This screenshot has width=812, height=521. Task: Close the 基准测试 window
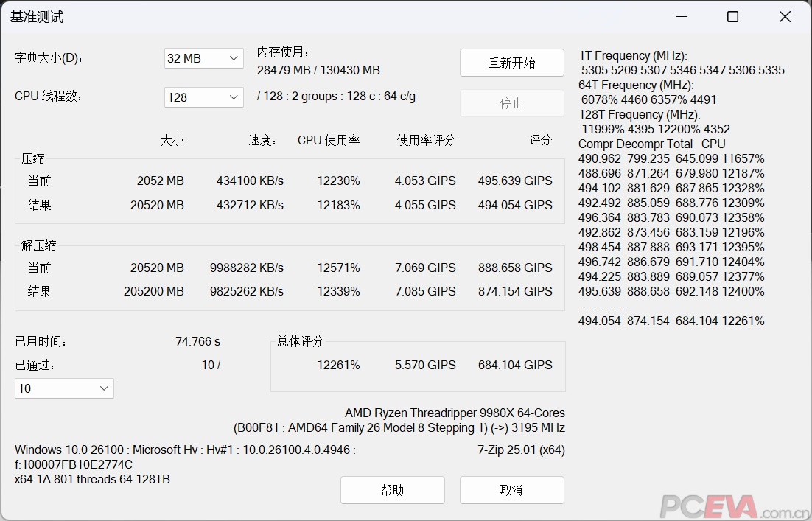(785, 17)
